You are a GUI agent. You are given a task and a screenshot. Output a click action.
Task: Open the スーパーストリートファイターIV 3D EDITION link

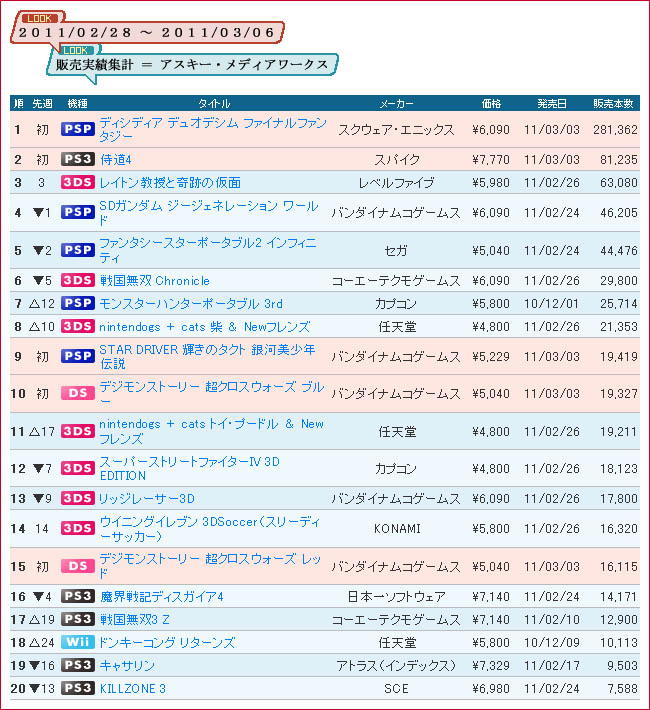189,469
